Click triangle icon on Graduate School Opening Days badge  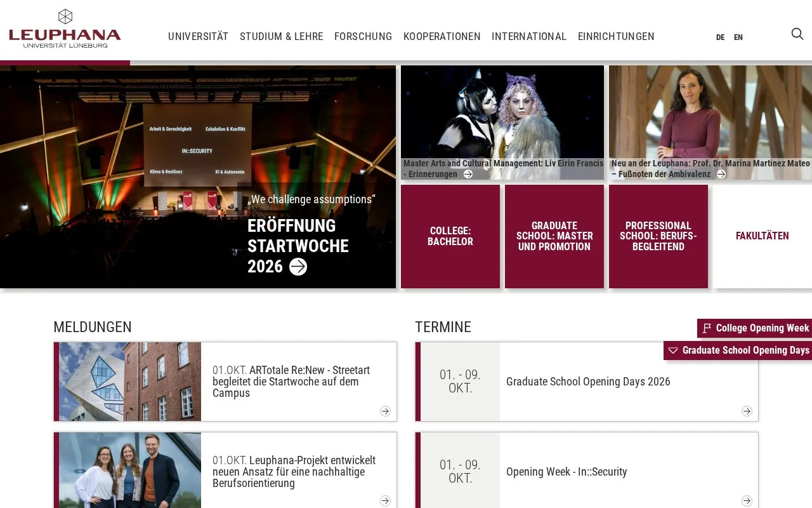point(673,351)
